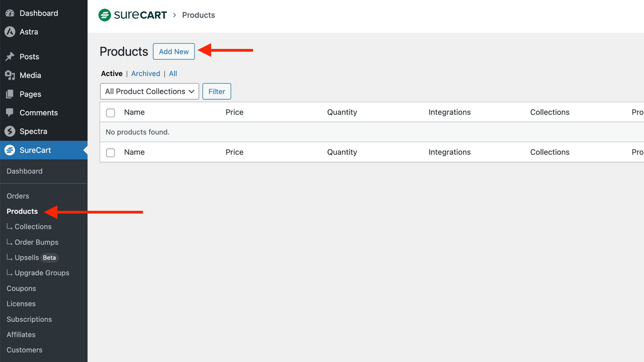Tick the select-all checkbox in table footer
The image size is (644, 362).
tap(111, 152)
